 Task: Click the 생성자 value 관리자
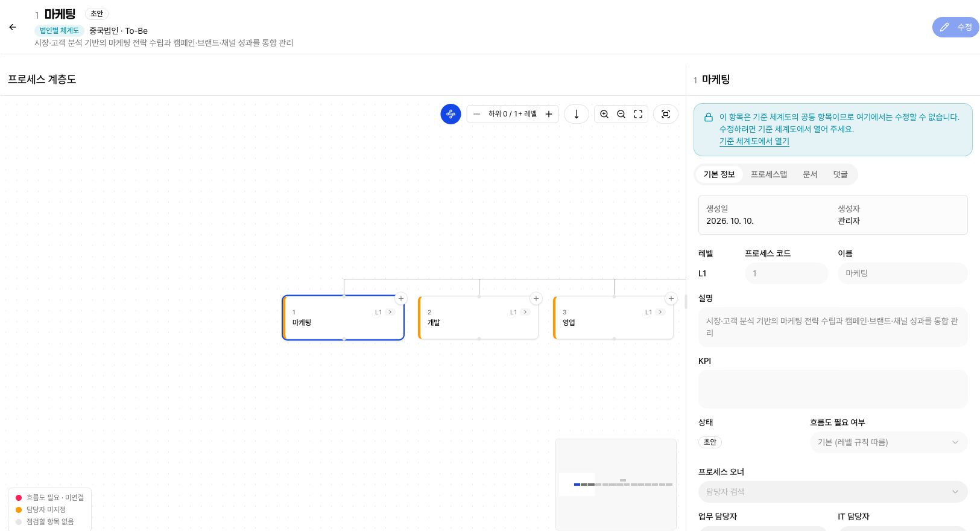tap(849, 221)
